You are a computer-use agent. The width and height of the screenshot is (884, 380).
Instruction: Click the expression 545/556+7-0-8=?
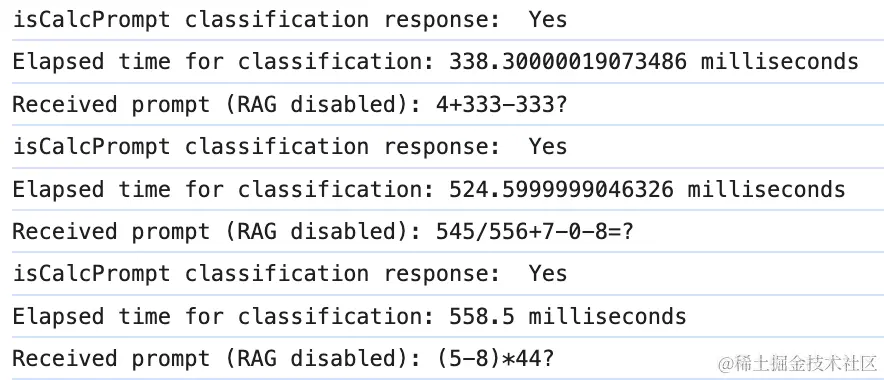click(x=535, y=231)
